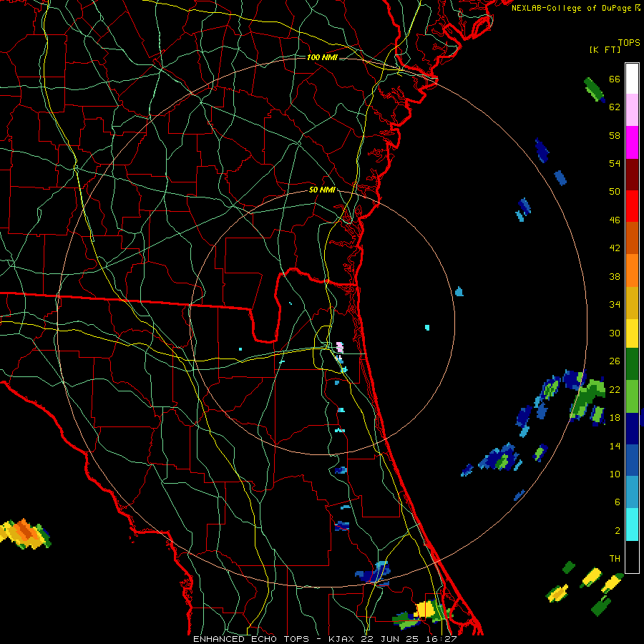Click the legend value 34

point(615,305)
